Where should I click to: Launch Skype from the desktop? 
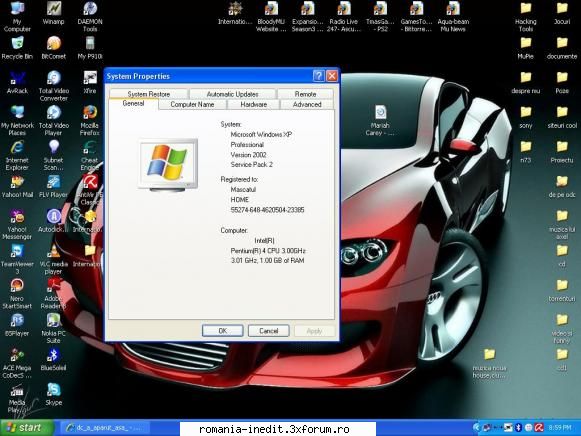click(53, 394)
